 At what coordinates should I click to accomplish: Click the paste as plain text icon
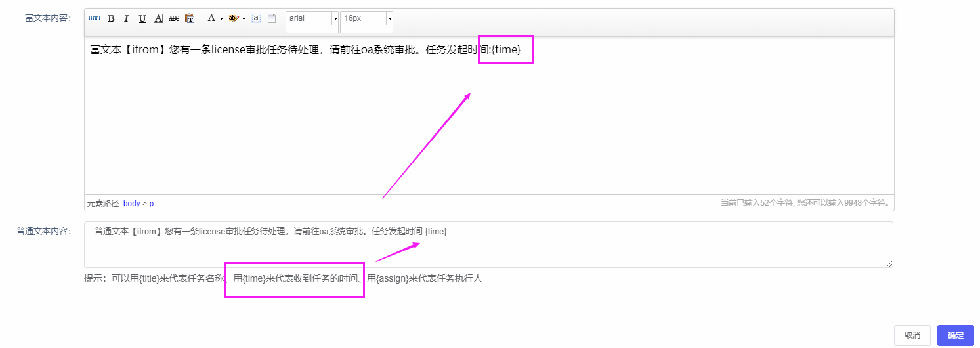click(x=190, y=18)
